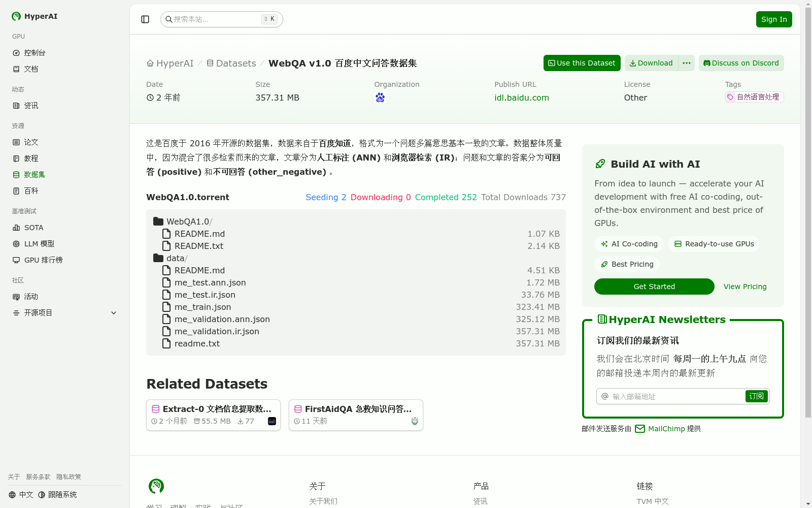812x508 pixels.
Task: Click the Sign In button
Action: [774, 19]
